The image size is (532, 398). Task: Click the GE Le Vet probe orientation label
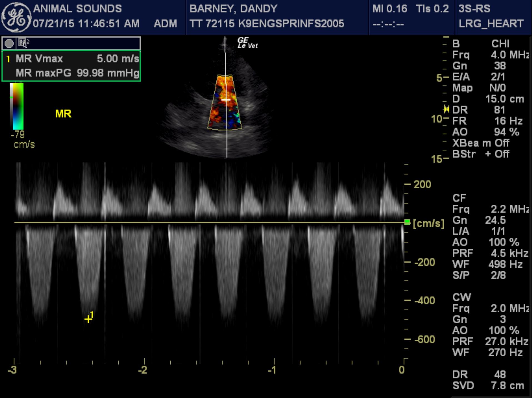click(x=247, y=43)
